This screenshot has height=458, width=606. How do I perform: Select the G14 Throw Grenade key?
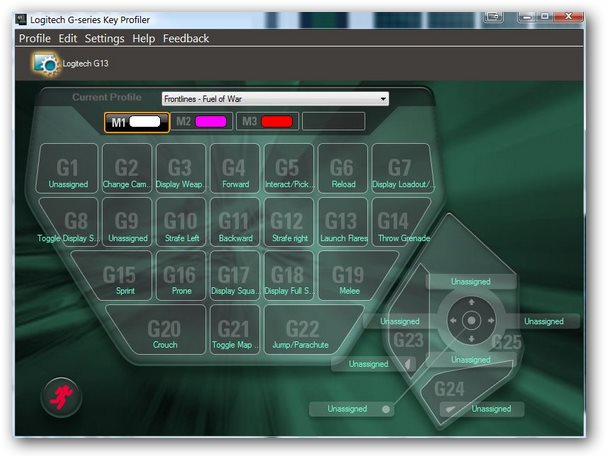click(398, 222)
